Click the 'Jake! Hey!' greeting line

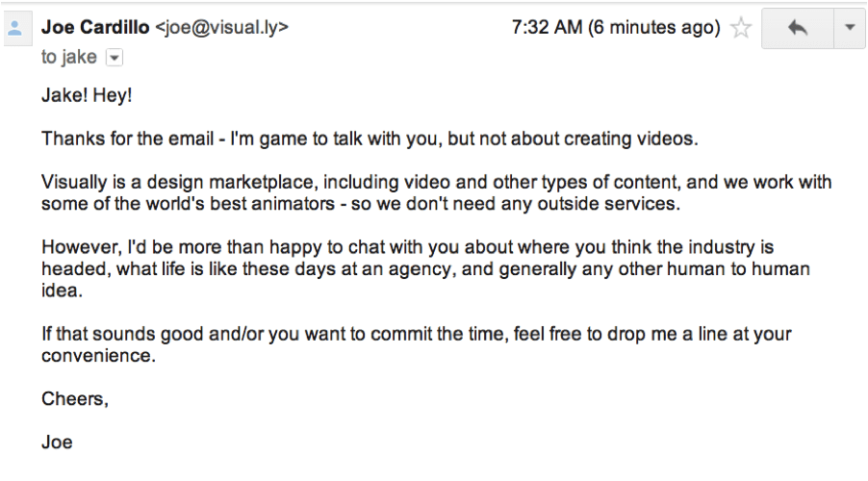coord(87,95)
